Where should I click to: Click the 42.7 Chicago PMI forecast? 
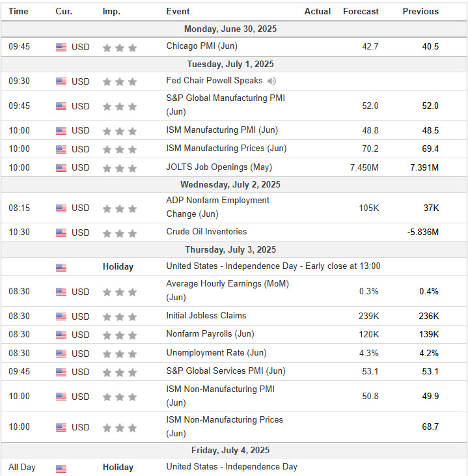(x=370, y=46)
